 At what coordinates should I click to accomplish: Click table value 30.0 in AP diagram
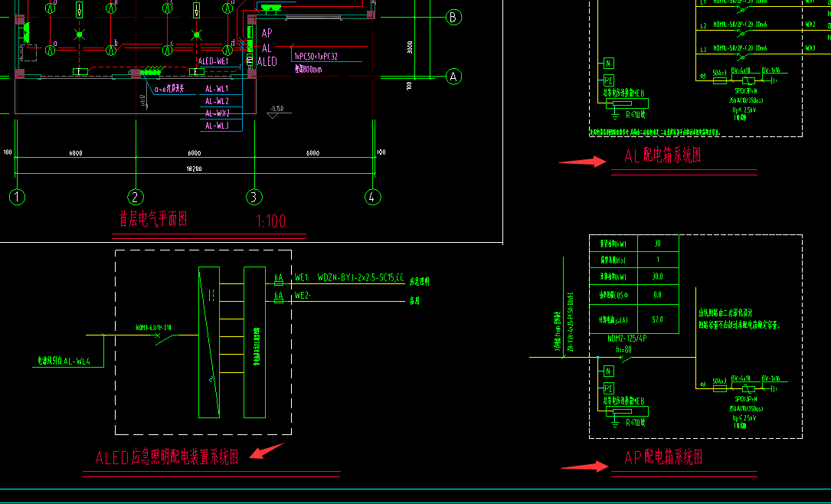(658, 276)
